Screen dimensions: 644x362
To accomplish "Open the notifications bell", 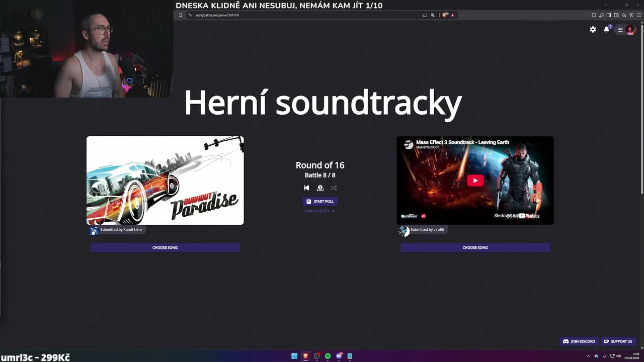I will [x=607, y=29].
